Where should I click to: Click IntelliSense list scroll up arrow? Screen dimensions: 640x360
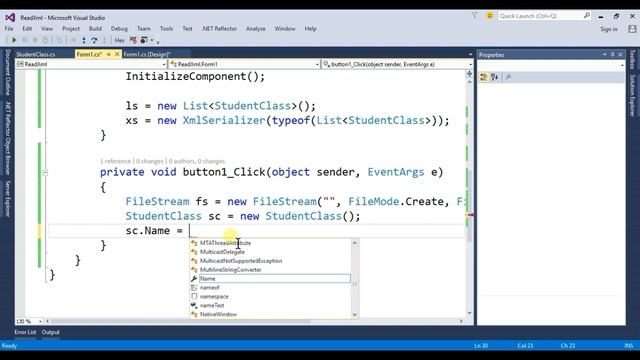coord(354,242)
